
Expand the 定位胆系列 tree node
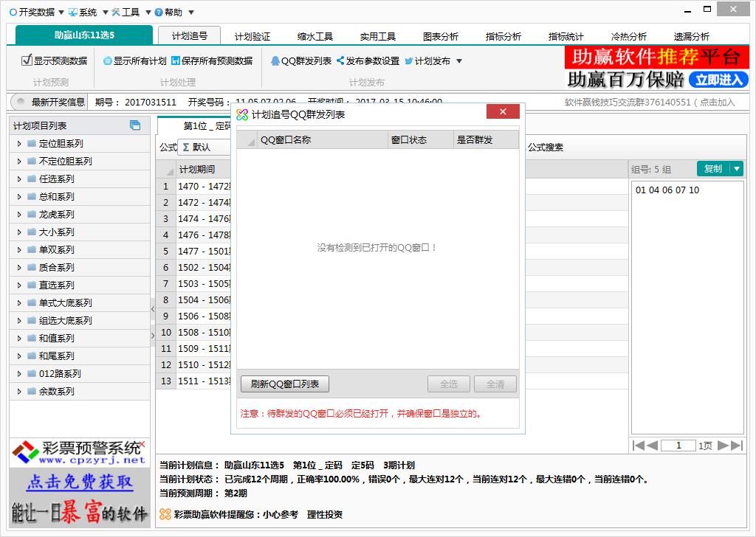19,144
